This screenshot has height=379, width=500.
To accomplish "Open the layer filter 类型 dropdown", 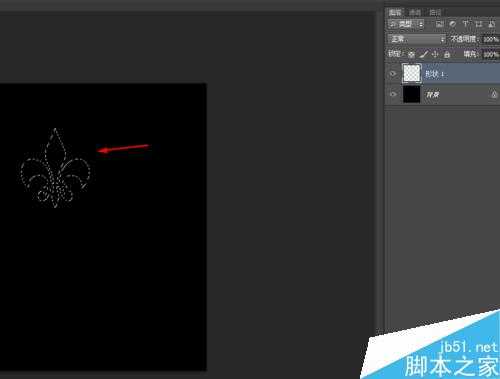I will pos(406,24).
